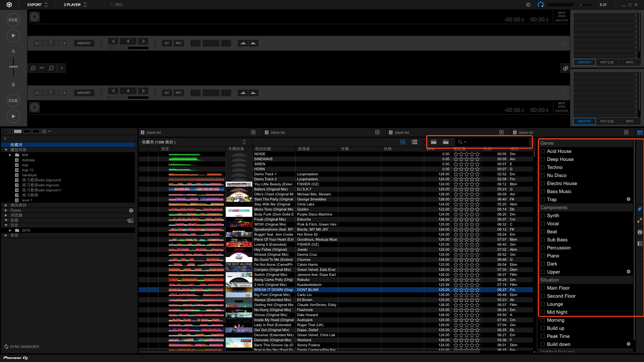Click the TAG view icon

[9, 131]
